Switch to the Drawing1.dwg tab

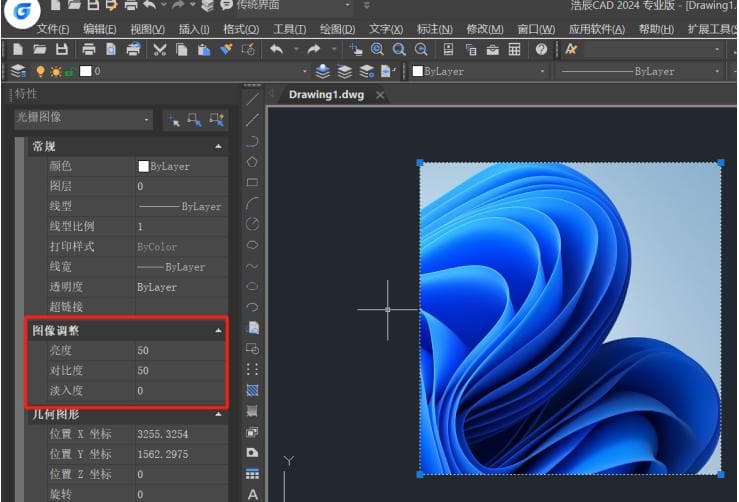coord(326,95)
